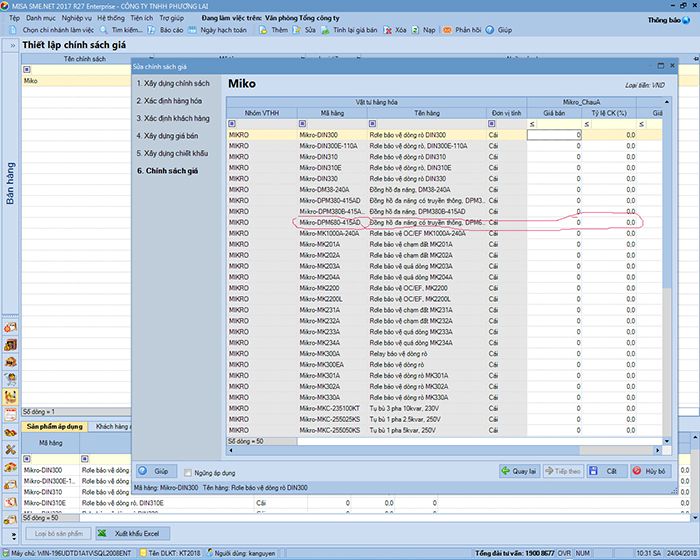
Task: Click the Tiếp theo button
Action: point(563,471)
